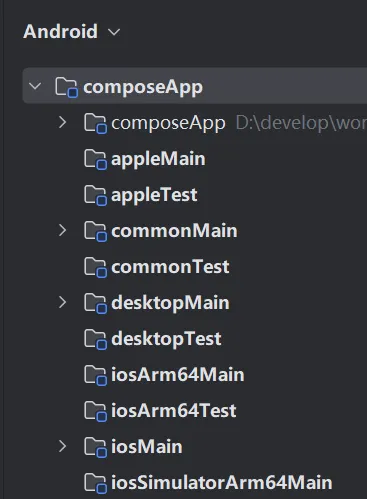Click the iosArm64Test module folder icon
Image resolution: width=367 pixels, height=499 pixels.
[95, 411]
